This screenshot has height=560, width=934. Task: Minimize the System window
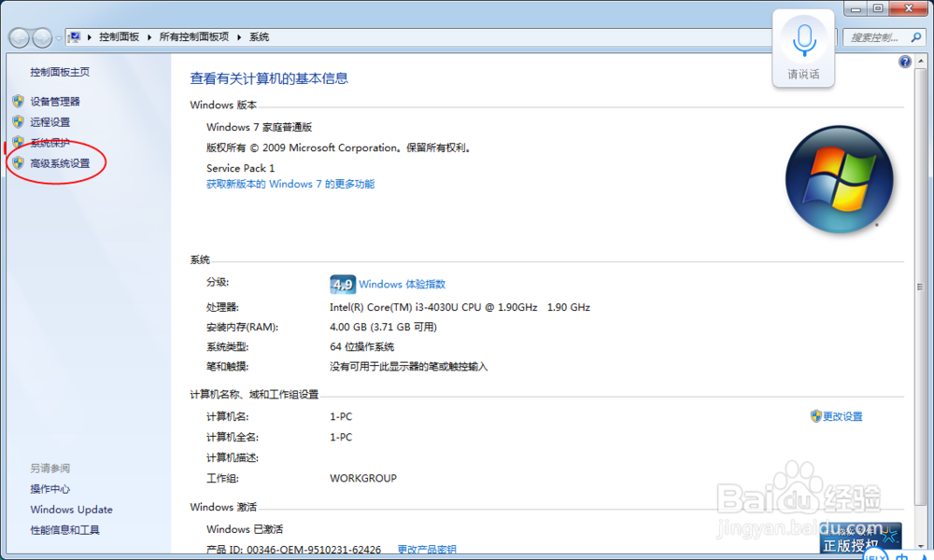click(x=856, y=8)
